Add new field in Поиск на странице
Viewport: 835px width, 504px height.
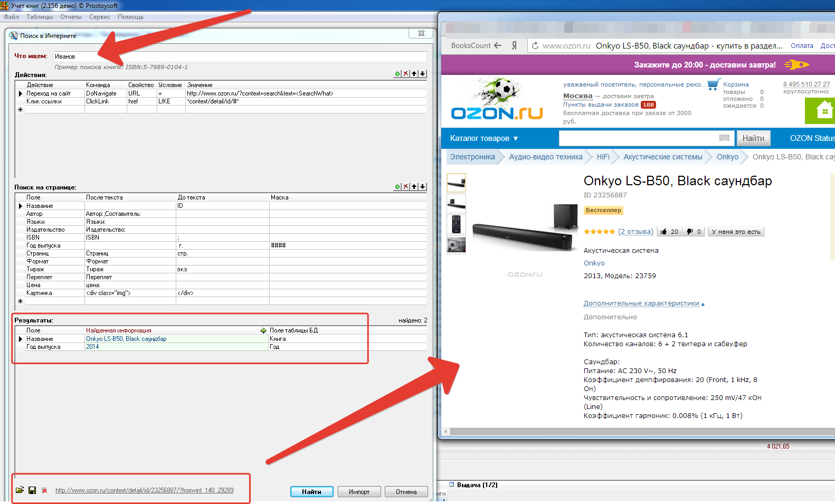tap(397, 187)
